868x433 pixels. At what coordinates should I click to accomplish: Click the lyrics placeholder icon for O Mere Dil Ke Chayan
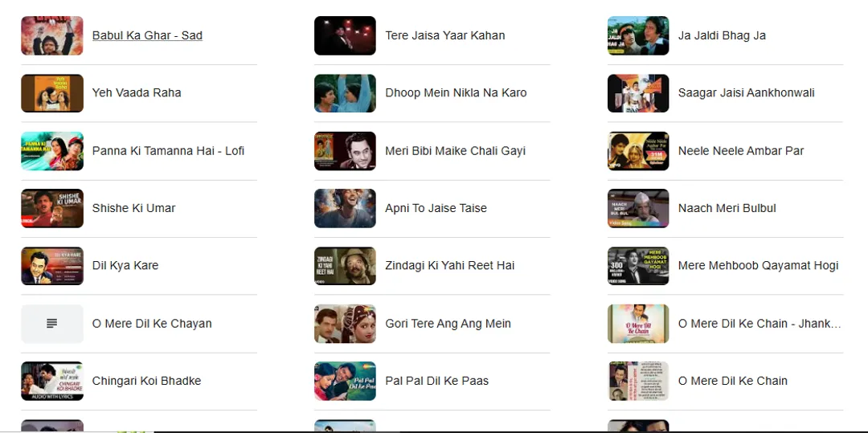(x=52, y=324)
